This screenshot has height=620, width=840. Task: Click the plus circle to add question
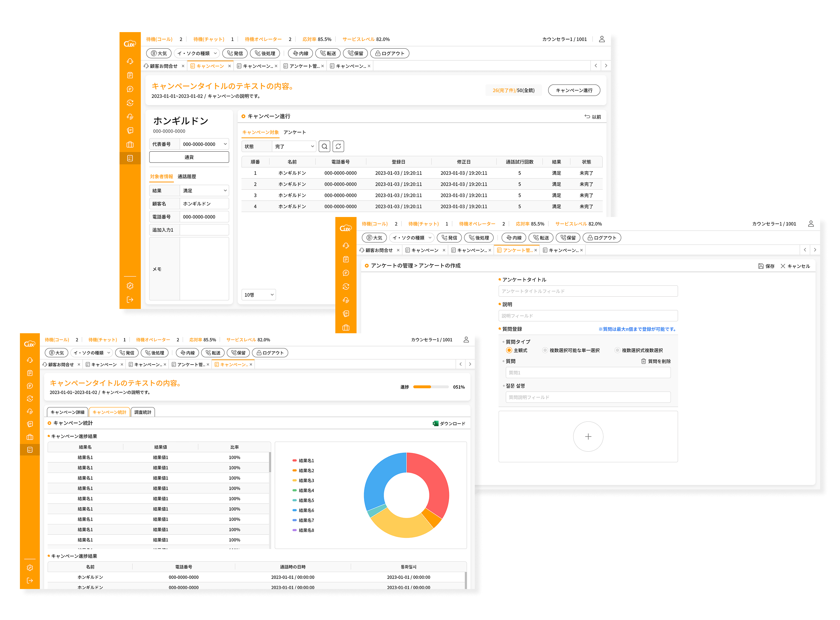[x=588, y=437]
